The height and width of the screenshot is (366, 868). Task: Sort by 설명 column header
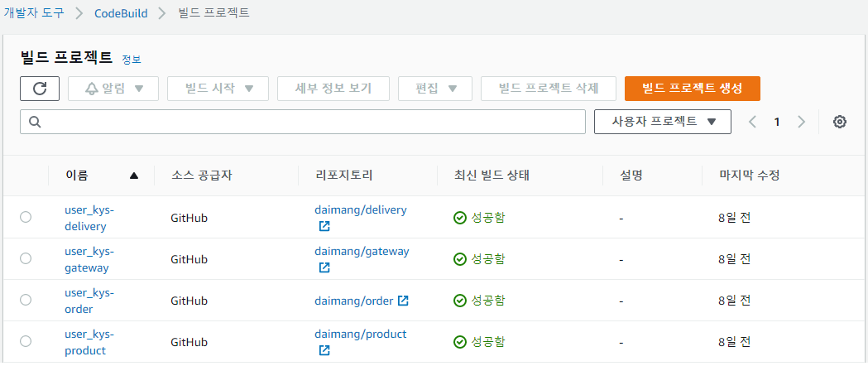(x=631, y=176)
